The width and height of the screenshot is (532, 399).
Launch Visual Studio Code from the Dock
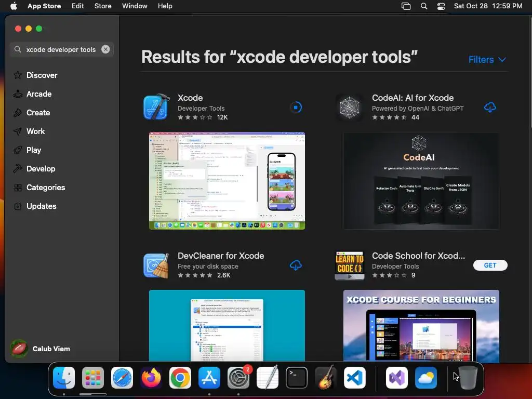tap(354, 378)
